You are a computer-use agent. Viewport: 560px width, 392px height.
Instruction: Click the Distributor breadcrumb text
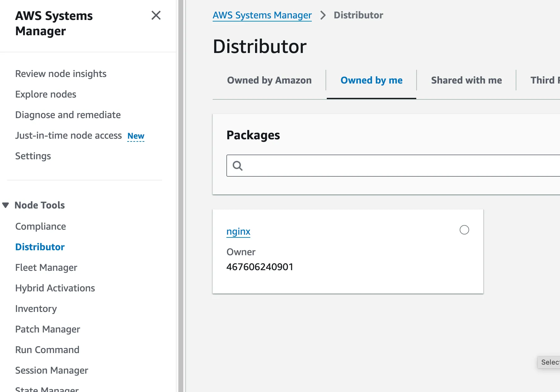click(358, 15)
